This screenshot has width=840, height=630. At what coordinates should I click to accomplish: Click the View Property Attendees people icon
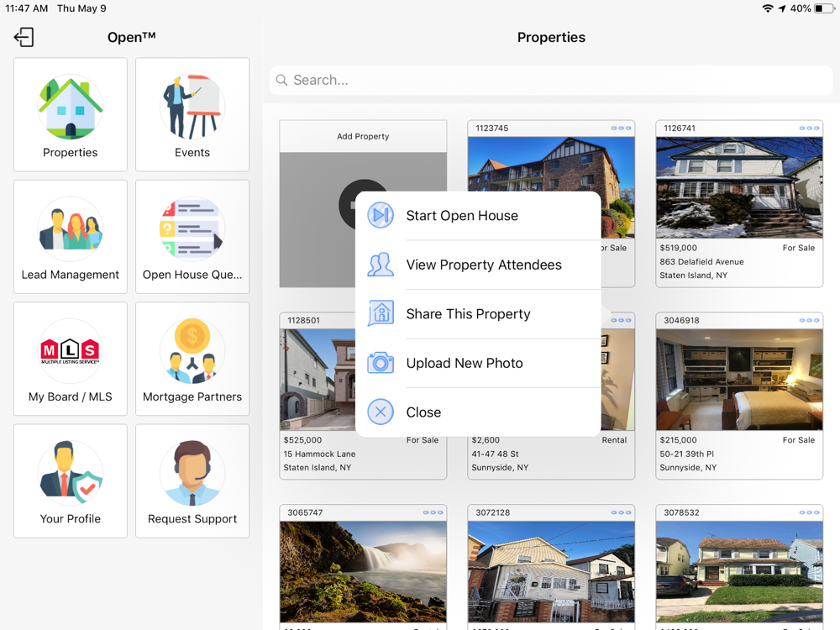coord(381,265)
